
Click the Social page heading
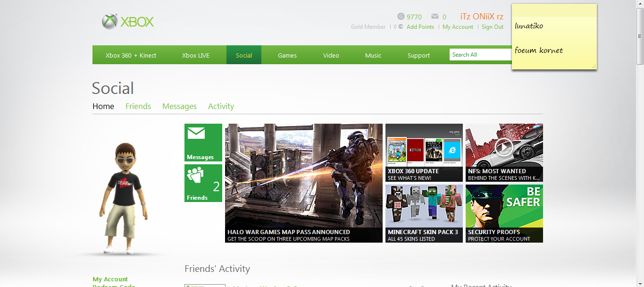[113, 88]
